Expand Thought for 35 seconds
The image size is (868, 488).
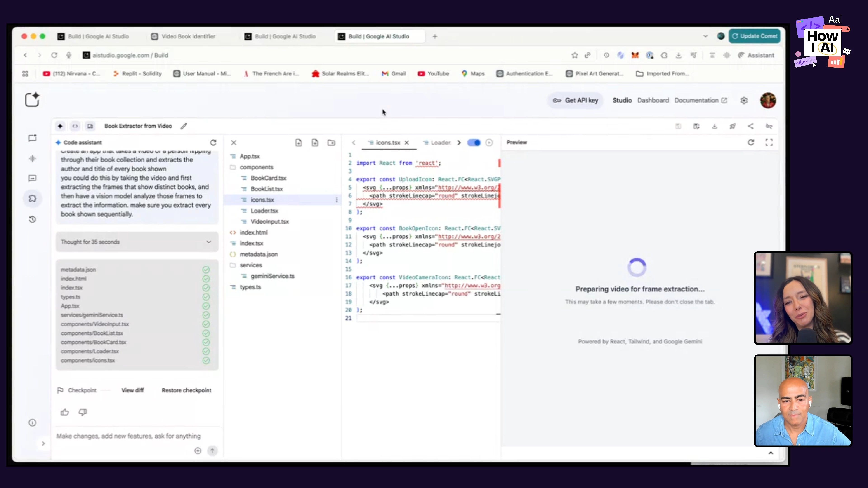coord(137,242)
